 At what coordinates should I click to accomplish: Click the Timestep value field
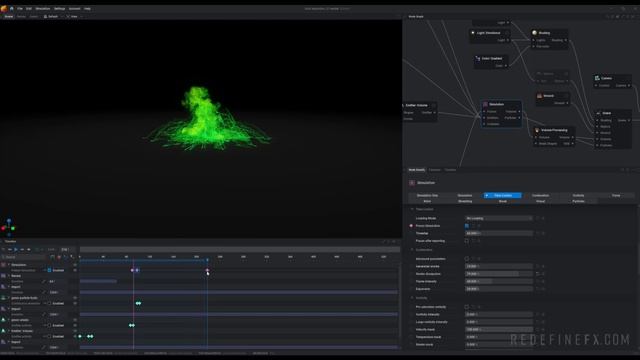pyautogui.click(x=499, y=233)
